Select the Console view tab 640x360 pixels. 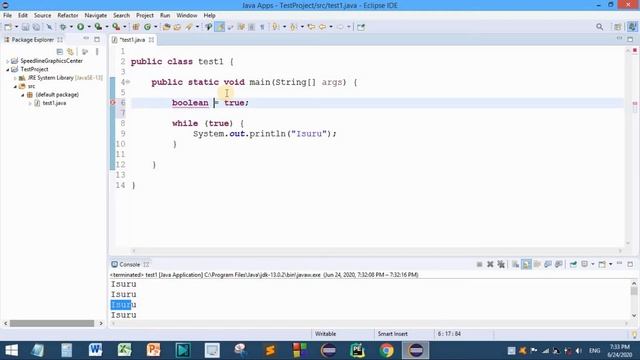pos(130,264)
